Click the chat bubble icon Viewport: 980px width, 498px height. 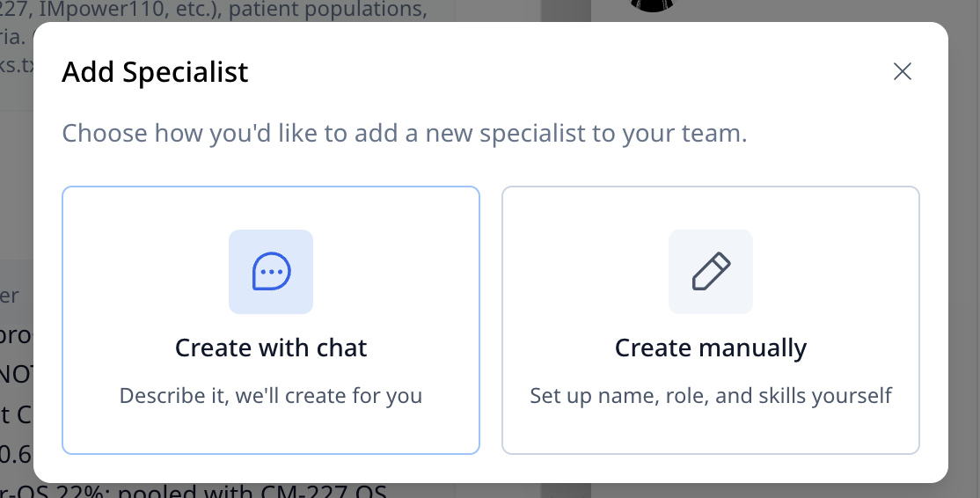click(x=271, y=272)
